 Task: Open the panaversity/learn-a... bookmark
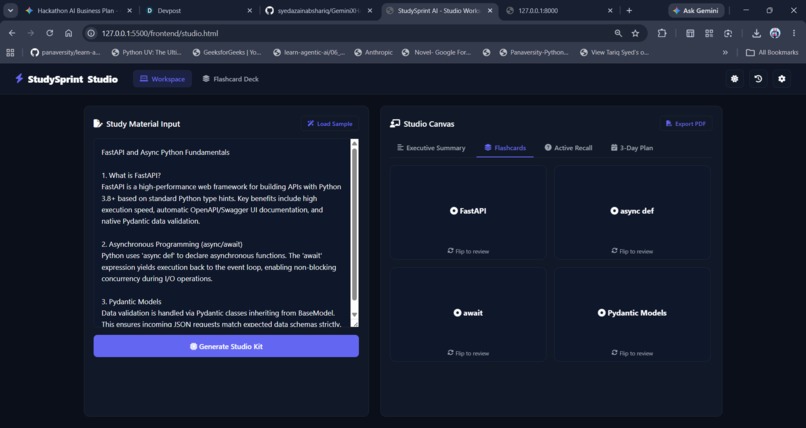(65, 52)
